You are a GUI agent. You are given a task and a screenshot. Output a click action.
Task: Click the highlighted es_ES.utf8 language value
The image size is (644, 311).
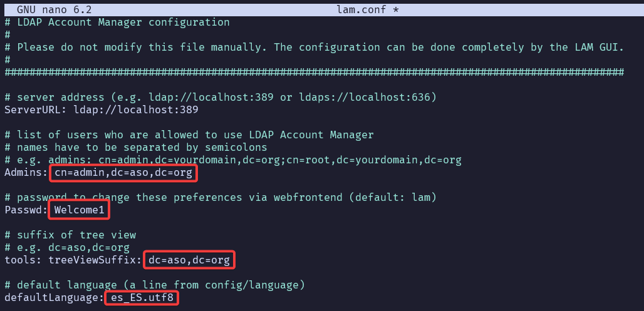142,297
